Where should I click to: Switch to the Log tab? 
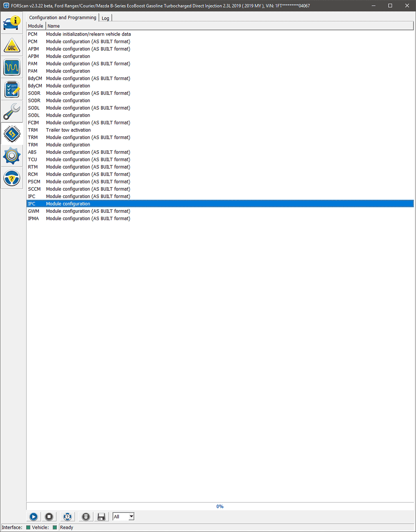(x=105, y=18)
